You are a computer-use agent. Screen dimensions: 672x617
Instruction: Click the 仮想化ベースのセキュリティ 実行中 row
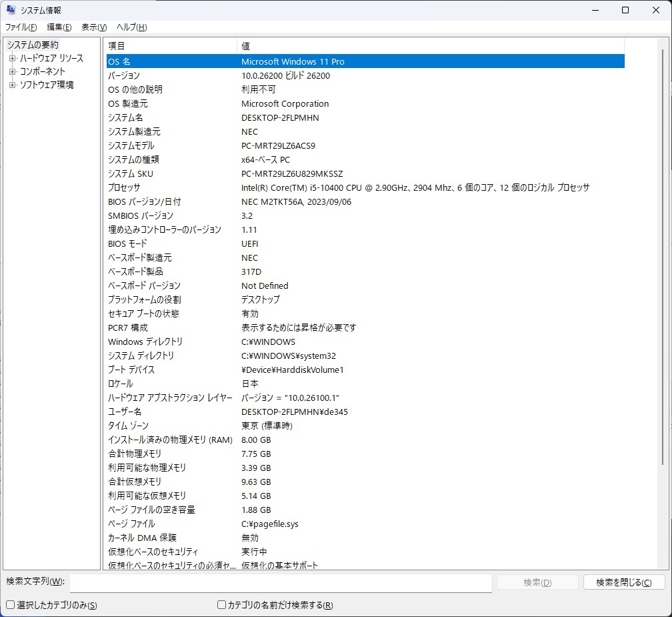coord(365,552)
